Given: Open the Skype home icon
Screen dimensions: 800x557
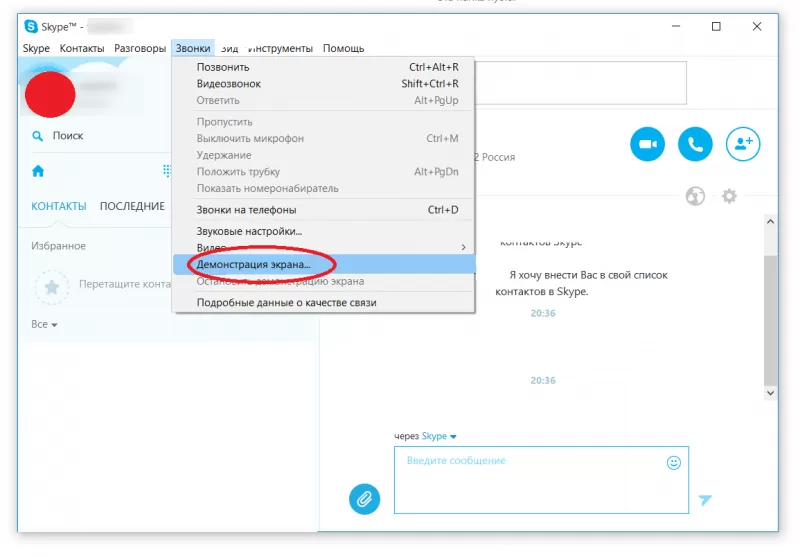Looking at the screenshot, I should coord(38,171).
